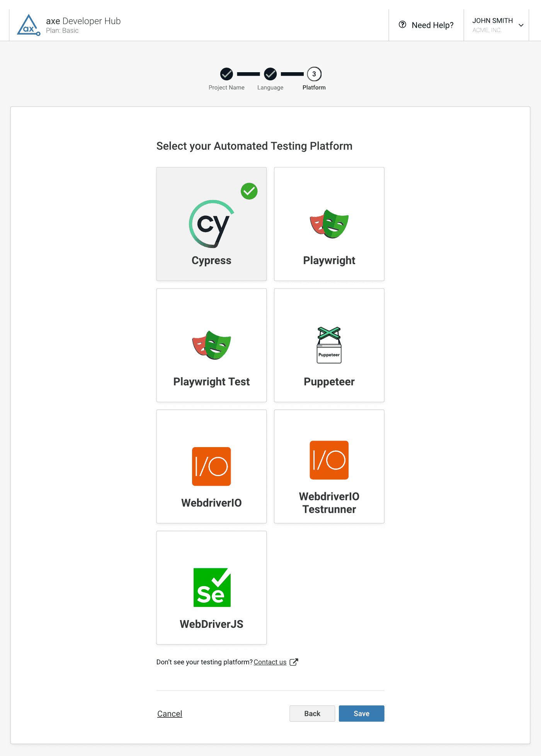Select the Puppeteer platform card label

pos(329,381)
